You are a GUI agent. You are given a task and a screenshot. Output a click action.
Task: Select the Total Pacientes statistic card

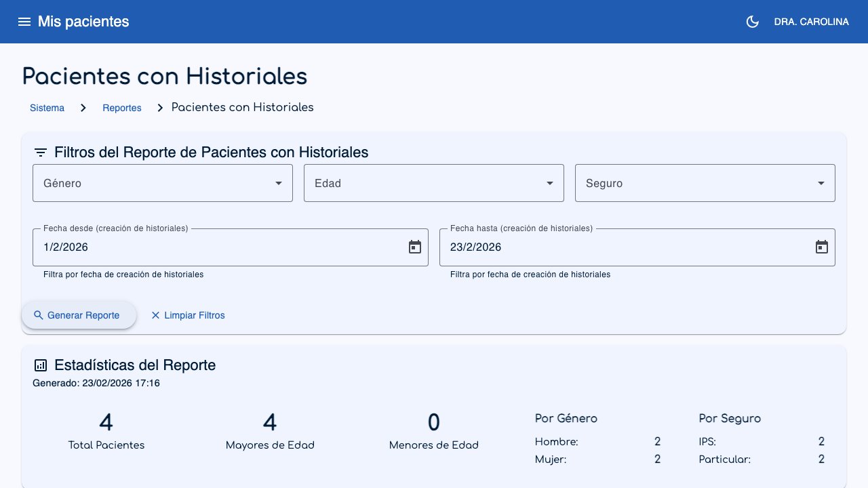click(106, 432)
